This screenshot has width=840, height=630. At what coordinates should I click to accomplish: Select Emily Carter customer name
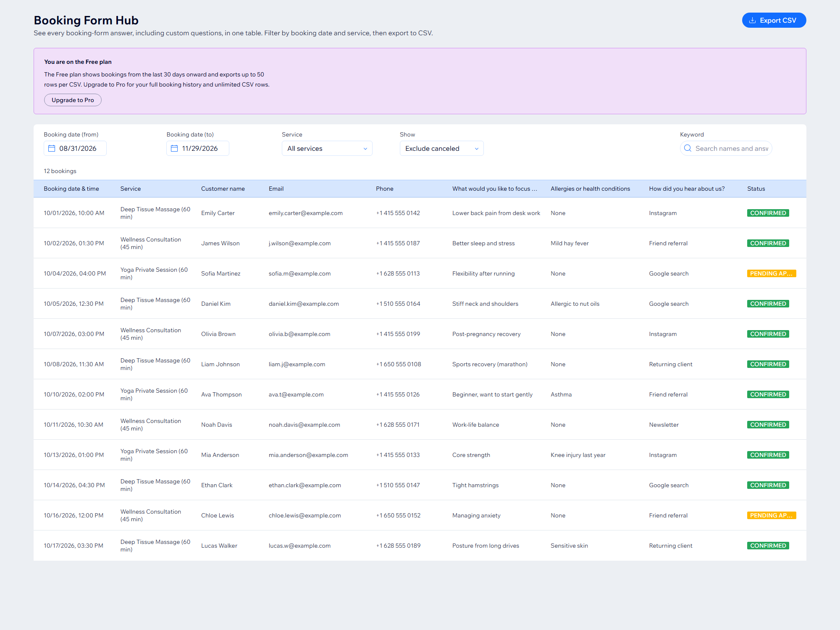[x=218, y=213]
